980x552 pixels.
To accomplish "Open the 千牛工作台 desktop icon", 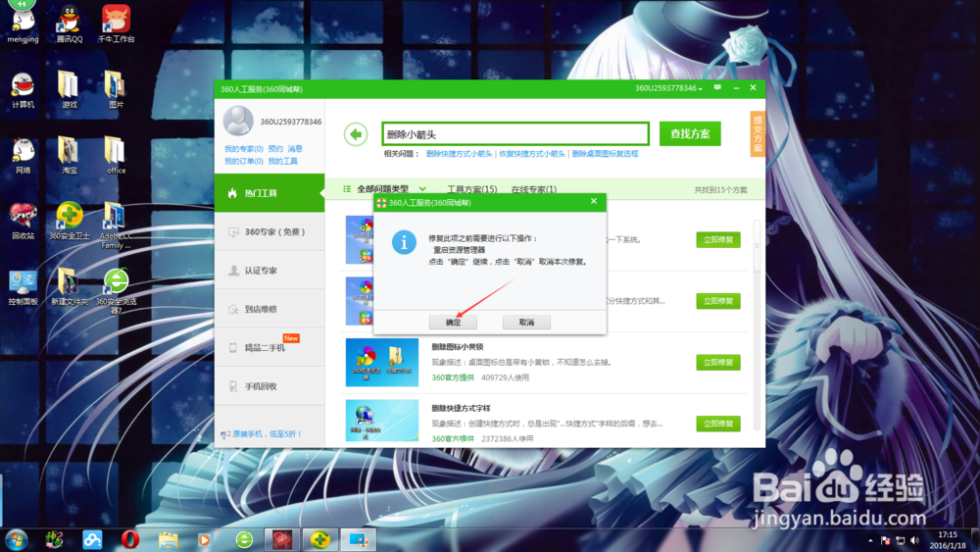I will [x=116, y=24].
